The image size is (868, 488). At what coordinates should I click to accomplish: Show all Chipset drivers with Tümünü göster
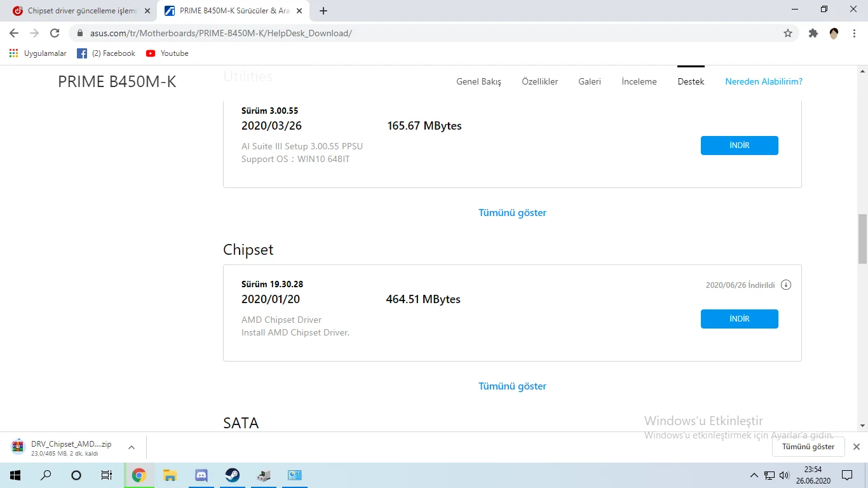click(x=512, y=386)
